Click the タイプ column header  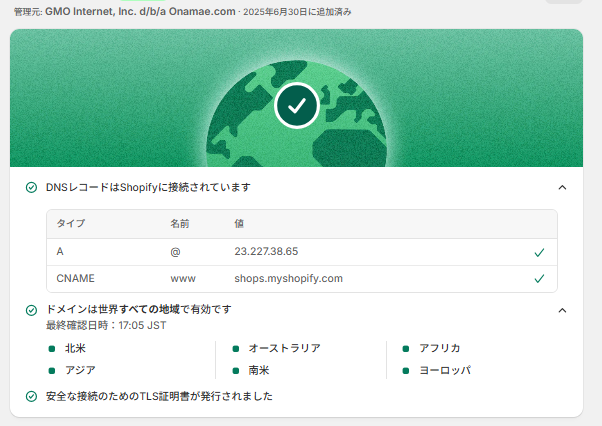click(x=71, y=224)
